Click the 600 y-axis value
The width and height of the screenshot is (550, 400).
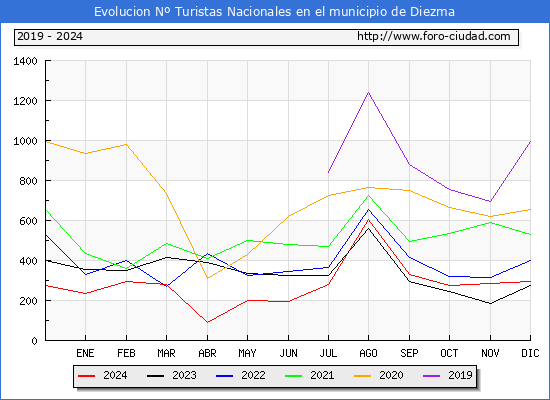[x=28, y=221]
